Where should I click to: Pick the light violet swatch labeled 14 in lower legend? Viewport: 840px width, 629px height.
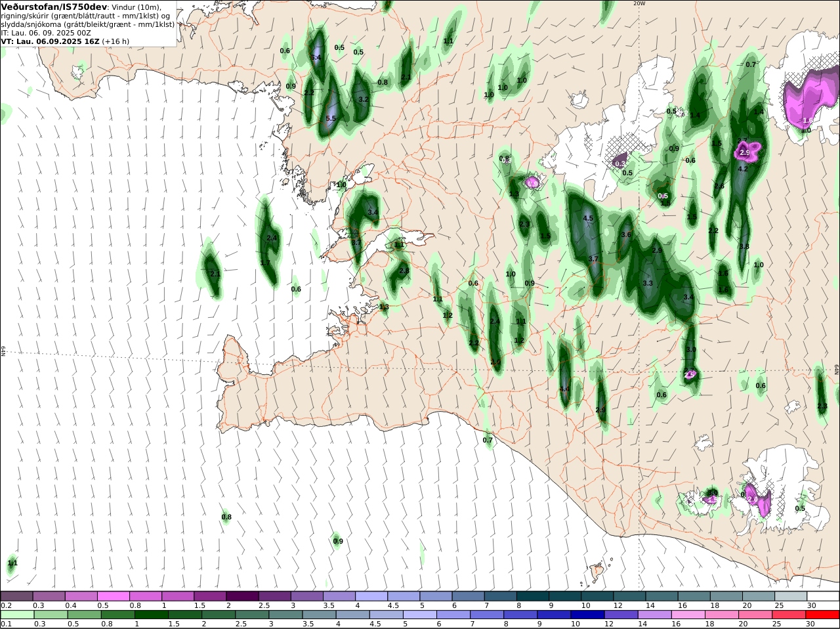654,615
